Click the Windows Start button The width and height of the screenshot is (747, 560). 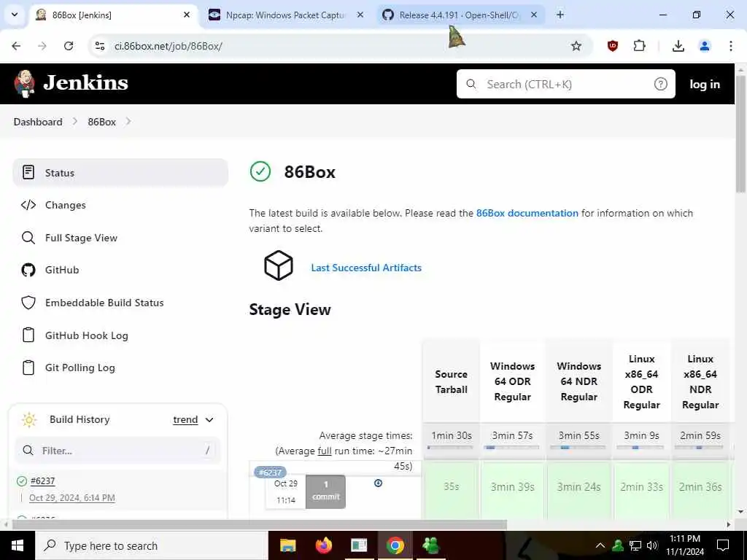[18, 545]
